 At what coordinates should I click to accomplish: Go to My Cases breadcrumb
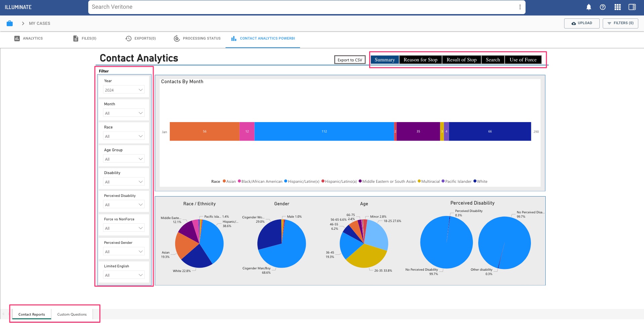(x=40, y=23)
